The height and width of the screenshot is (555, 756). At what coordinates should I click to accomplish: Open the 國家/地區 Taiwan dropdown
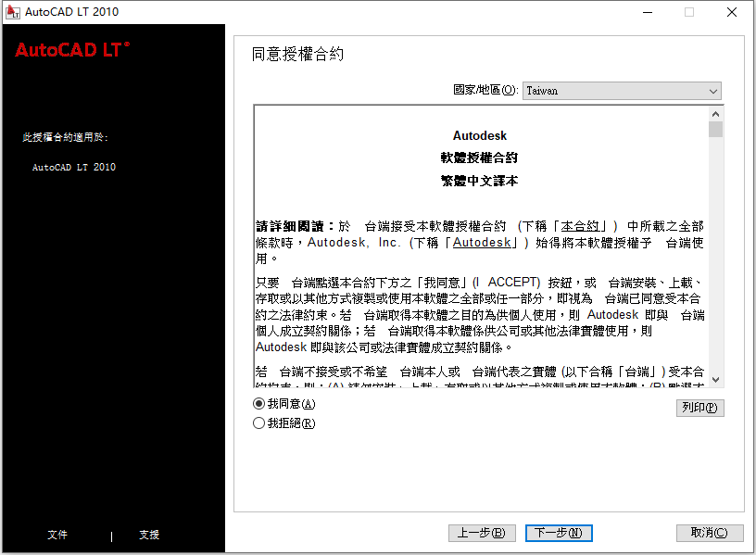coord(622,91)
